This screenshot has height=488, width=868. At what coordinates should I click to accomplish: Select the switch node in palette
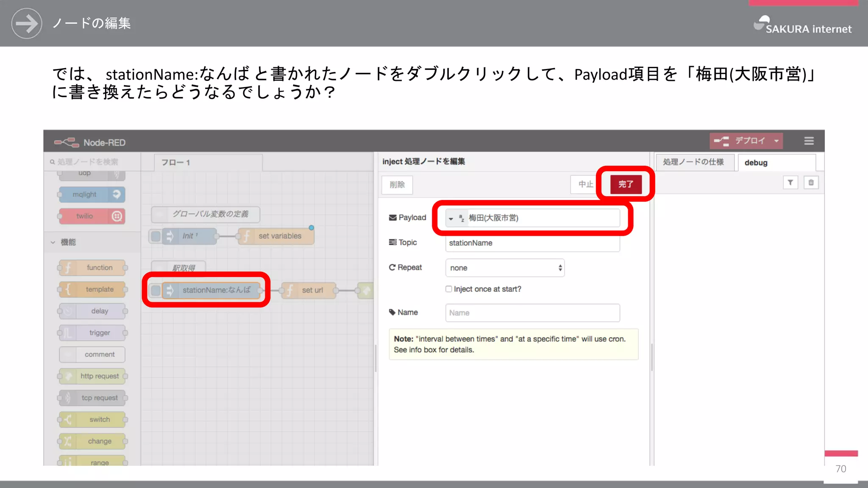[x=92, y=419]
